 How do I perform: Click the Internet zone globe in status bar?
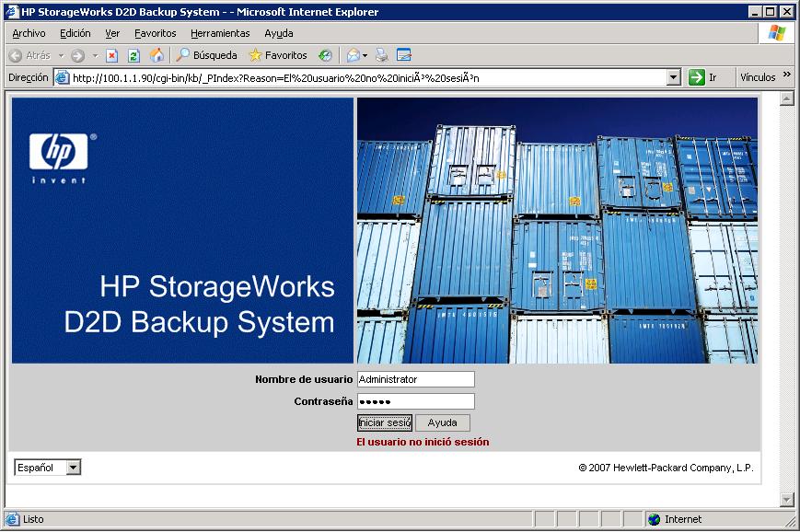(654, 519)
